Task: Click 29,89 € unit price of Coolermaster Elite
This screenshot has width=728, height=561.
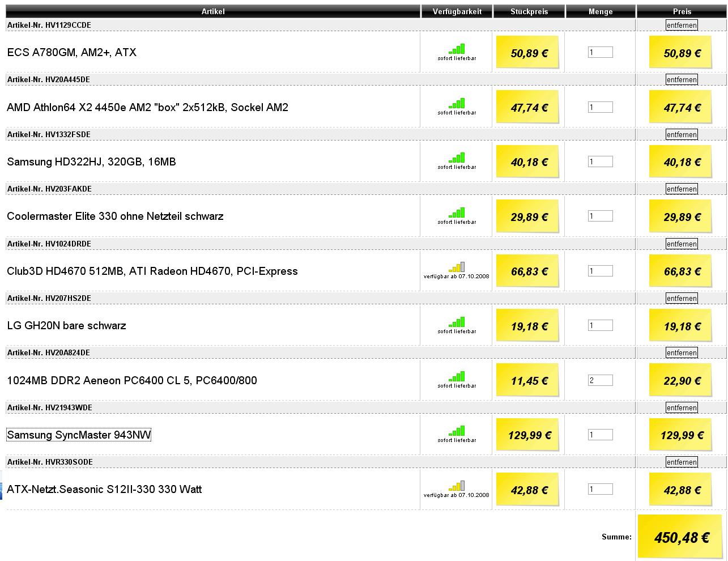Action: [527, 216]
